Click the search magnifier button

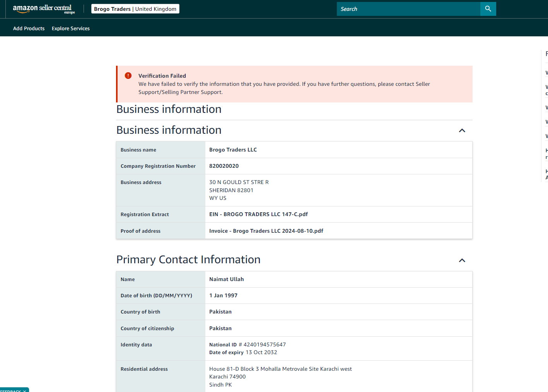click(x=488, y=9)
